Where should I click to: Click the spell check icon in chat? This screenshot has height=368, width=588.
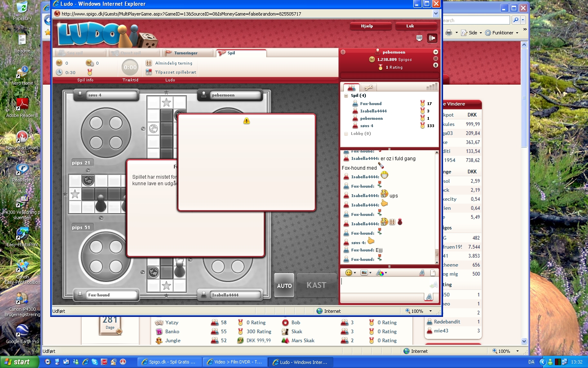click(x=422, y=273)
